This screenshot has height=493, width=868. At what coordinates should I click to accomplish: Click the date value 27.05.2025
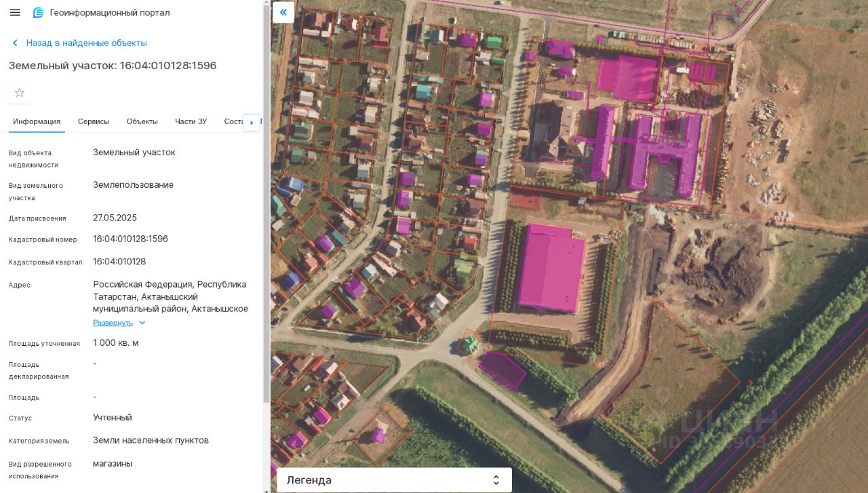[115, 218]
